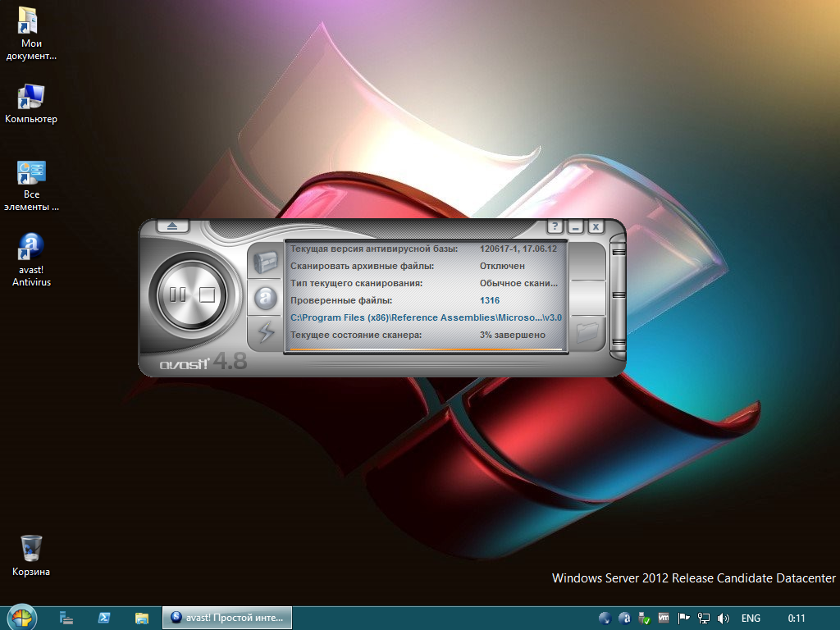Screen dimensions: 840x630
Task: Select the 'Все элементы' control panel desktop icon
Action: (x=31, y=185)
